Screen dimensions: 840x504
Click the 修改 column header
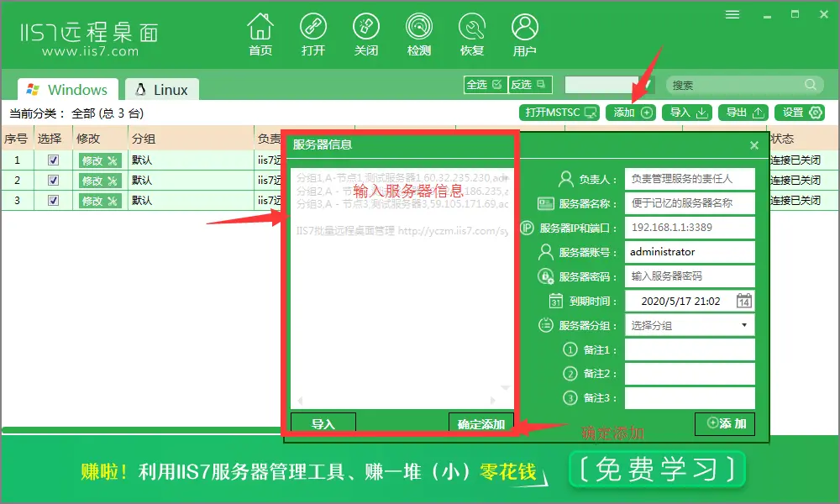coord(100,139)
